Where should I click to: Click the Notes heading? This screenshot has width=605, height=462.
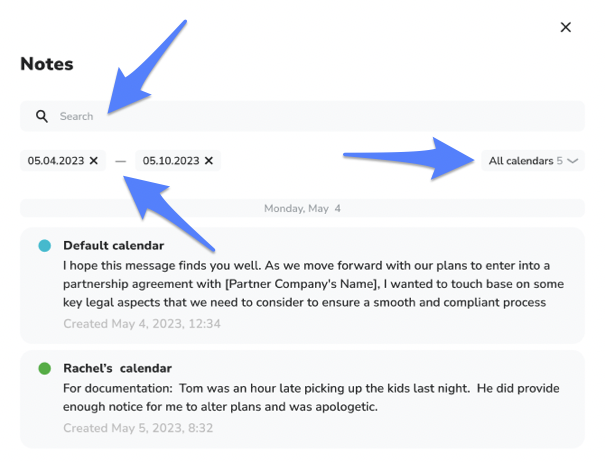(46, 64)
